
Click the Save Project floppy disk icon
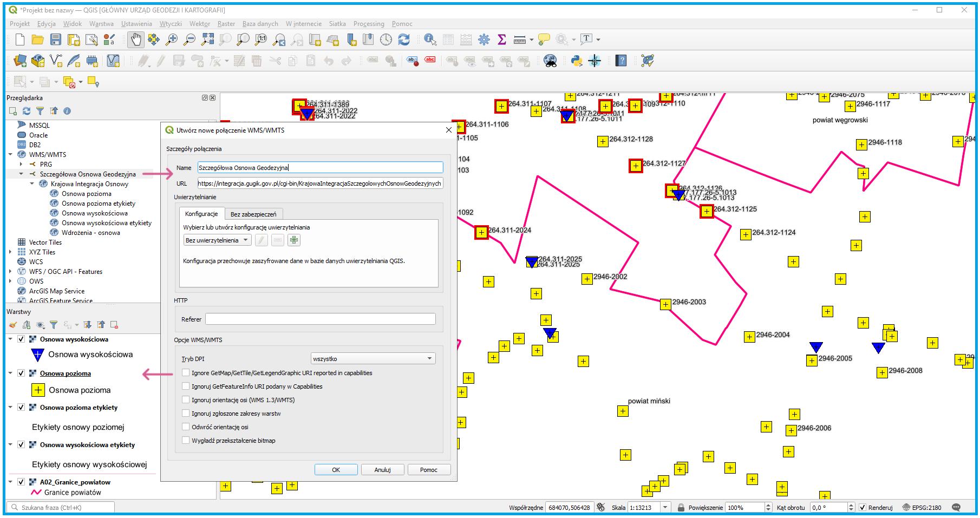tap(56, 40)
